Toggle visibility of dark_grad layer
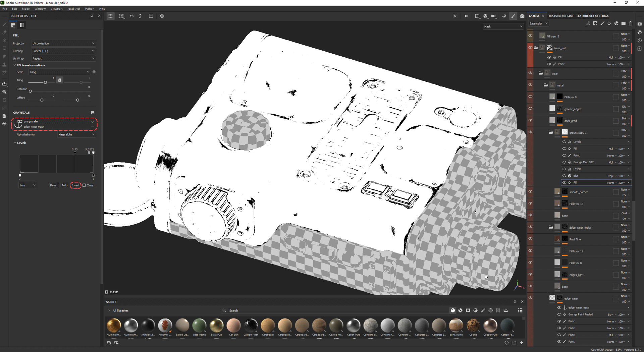Image resolution: width=644 pixels, height=352 pixels. tap(530, 120)
